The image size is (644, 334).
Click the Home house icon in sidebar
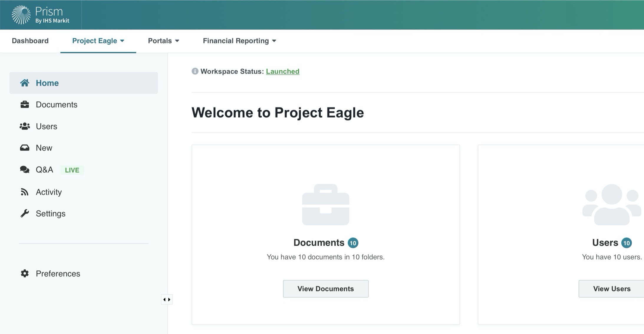coord(25,83)
